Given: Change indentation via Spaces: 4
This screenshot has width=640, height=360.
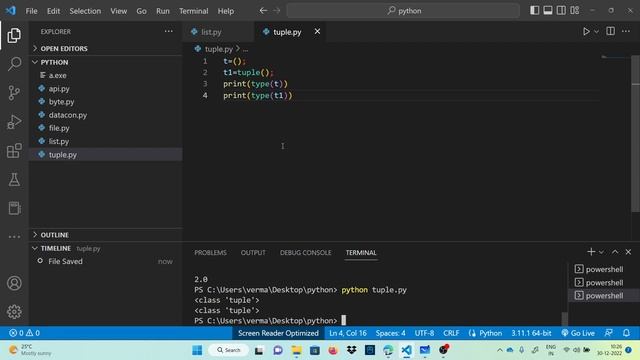Looking at the screenshot, I should click(x=391, y=333).
